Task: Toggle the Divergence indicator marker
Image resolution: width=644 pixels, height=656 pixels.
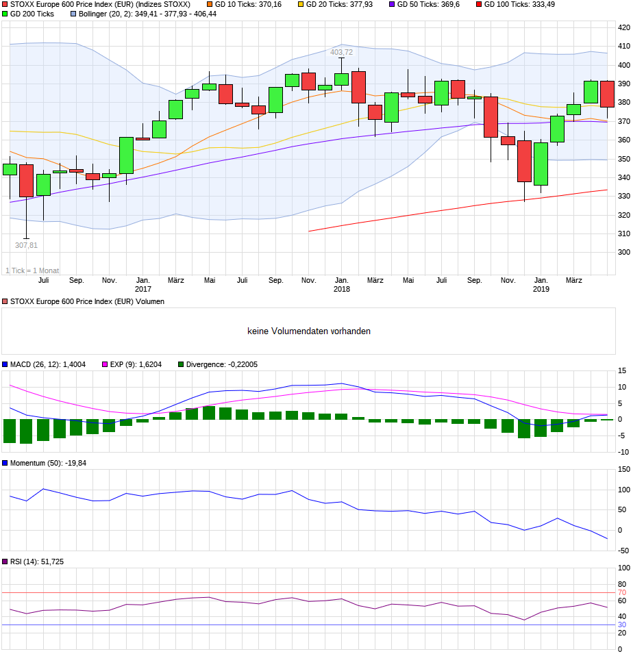Action: [180, 365]
